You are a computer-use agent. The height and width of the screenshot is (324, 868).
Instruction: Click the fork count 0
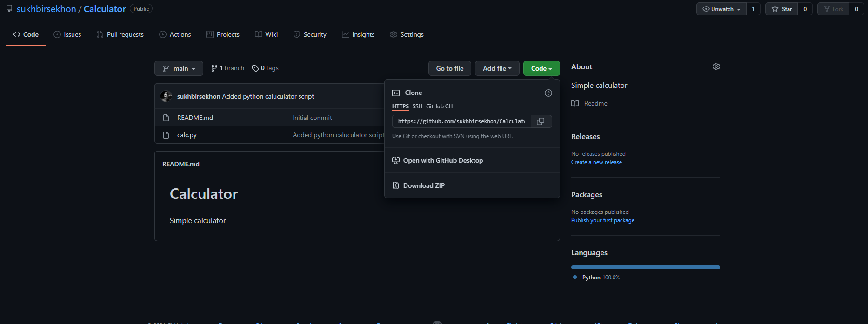856,9
